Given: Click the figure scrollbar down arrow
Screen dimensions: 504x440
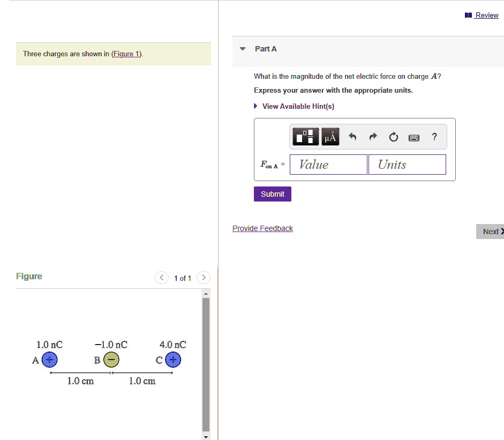Looking at the screenshot, I should tap(206, 436).
